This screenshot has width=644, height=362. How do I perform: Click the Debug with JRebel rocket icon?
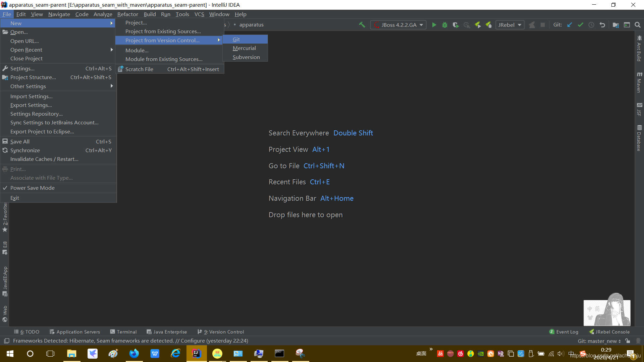(489, 25)
